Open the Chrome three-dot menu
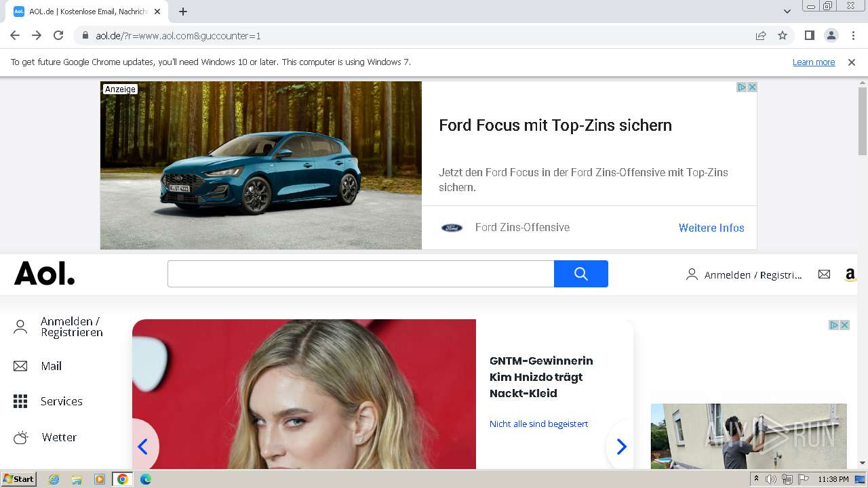Image resolution: width=868 pixels, height=488 pixels. coord(853,35)
